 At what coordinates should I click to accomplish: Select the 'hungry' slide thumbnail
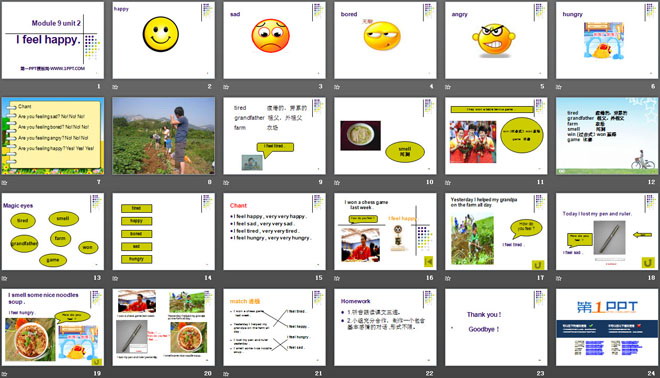(607, 40)
